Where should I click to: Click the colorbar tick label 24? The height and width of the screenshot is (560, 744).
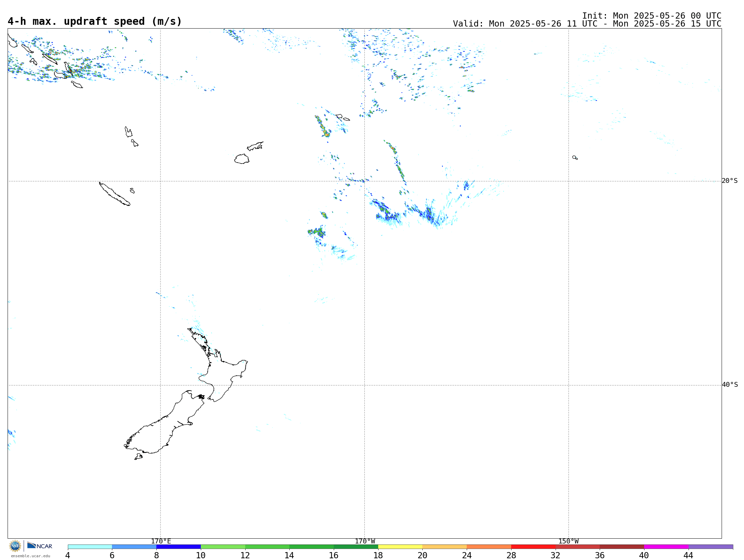click(x=467, y=555)
